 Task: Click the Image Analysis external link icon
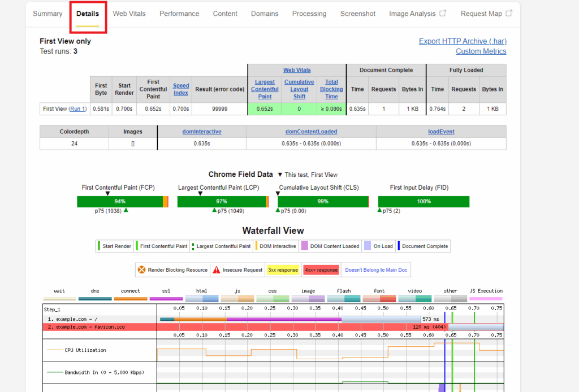click(443, 14)
